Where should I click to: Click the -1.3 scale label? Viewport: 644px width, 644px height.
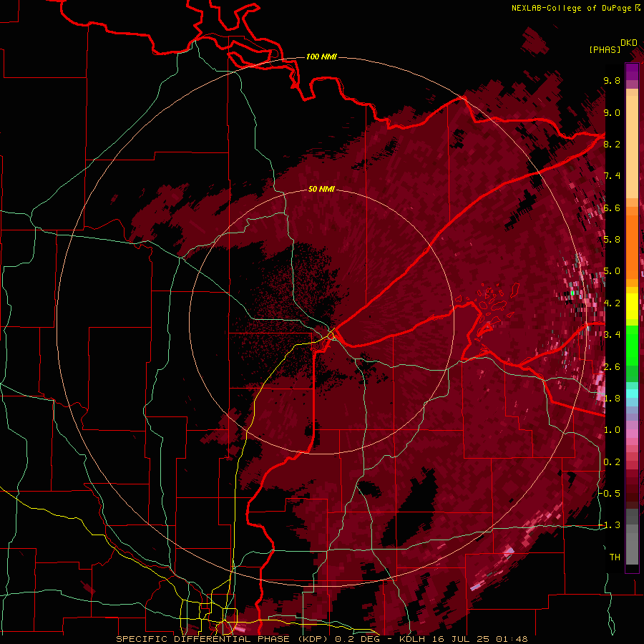610,525
